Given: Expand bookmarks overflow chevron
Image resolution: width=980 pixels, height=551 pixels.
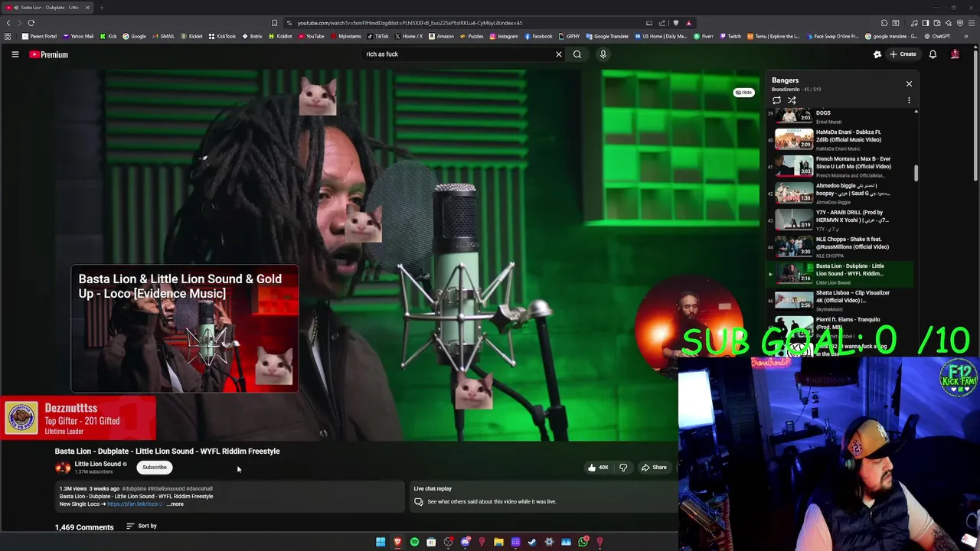Looking at the screenshot, I should [966, 36].
